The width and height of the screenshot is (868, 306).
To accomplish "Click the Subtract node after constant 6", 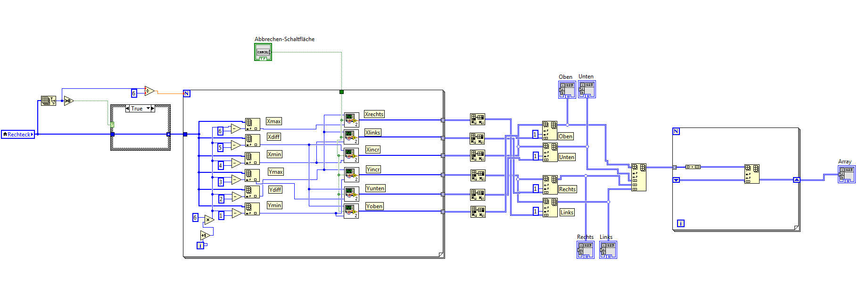I will [x=236, y=128].
